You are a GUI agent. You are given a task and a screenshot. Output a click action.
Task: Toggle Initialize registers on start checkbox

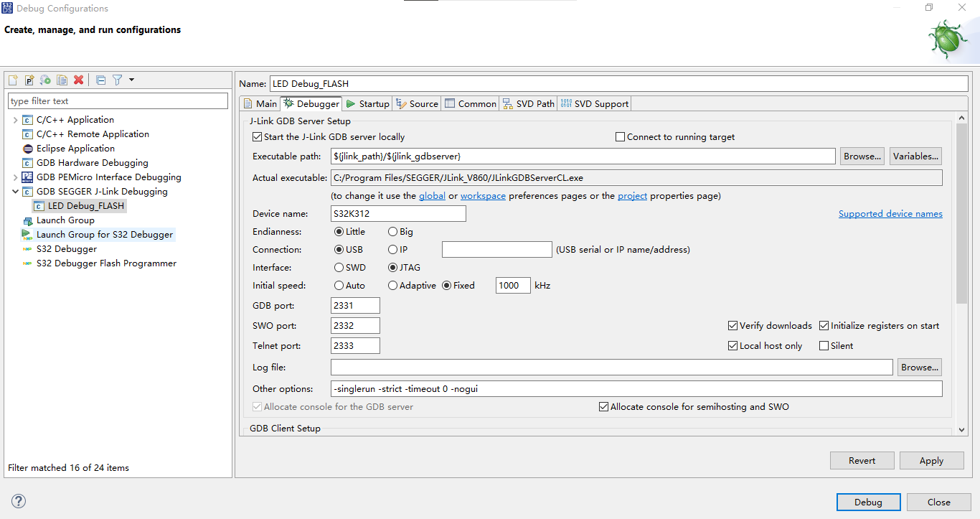coord(824,326)
